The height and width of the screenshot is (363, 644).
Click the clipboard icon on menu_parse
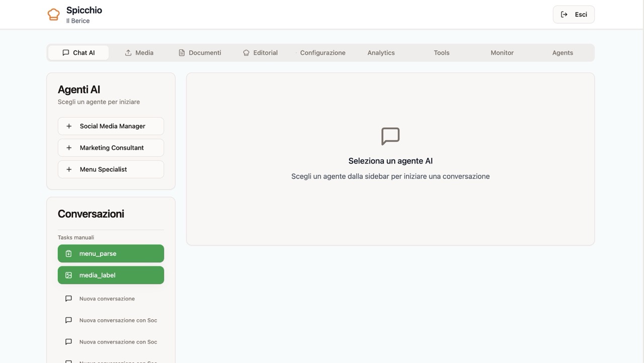click(68, 254)
